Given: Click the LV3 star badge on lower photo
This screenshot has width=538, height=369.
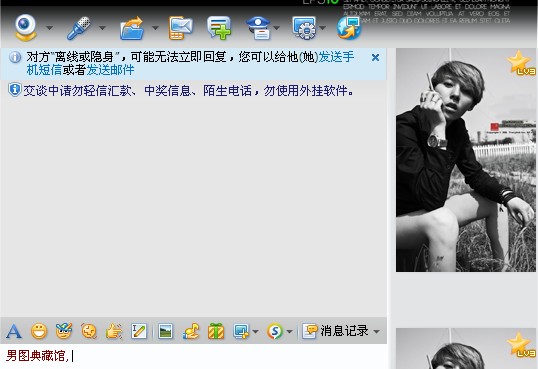Looking at the screenshot, I should coord(521,345).
